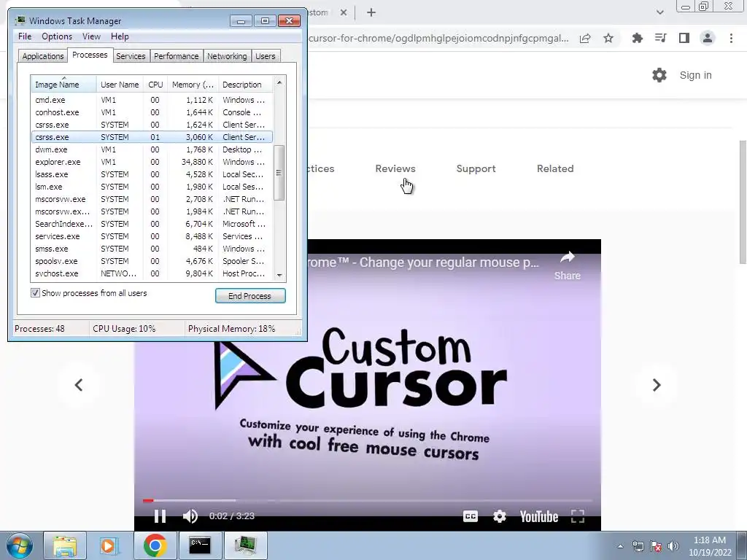
Task: Show hidden tray icons arrow
Action: 620,546
